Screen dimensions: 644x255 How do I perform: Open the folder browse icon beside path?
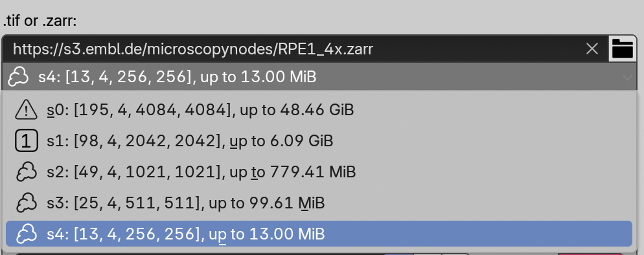coord(622,49)
